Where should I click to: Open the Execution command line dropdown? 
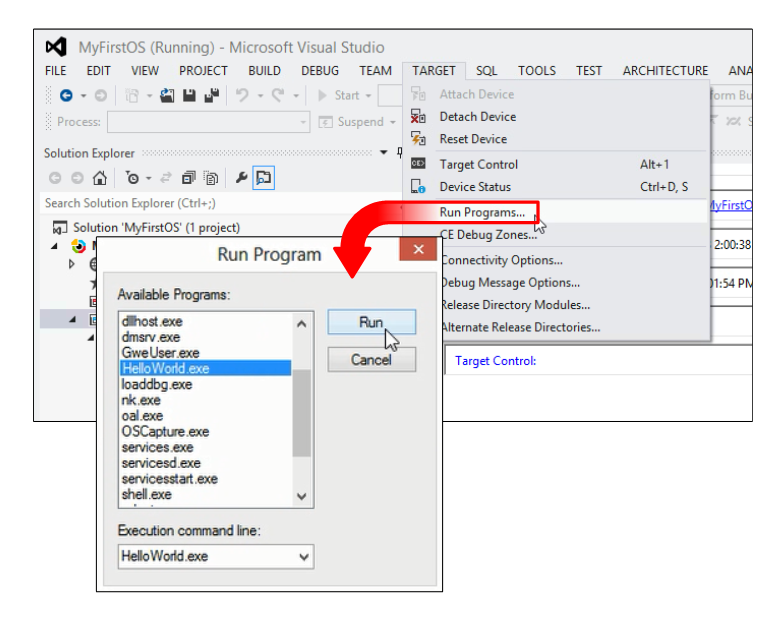click(304, 557)
